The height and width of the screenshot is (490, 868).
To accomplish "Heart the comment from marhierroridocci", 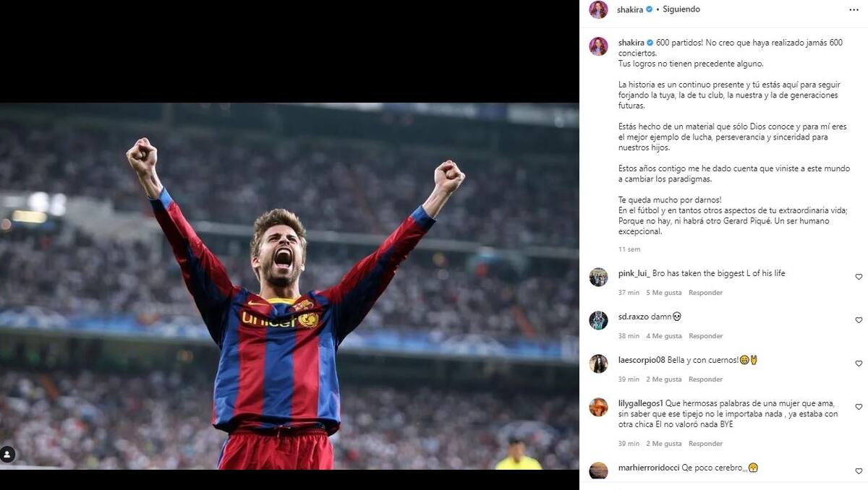I will (x=859, y=471).
